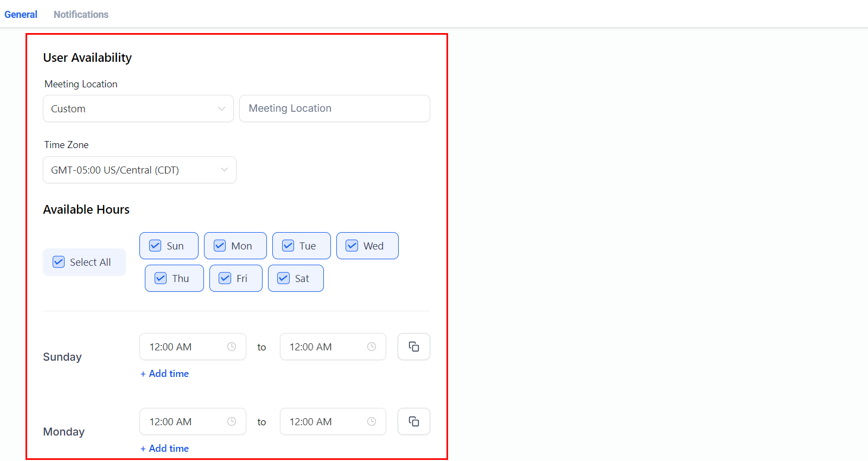Click clock icon in Sunday start time

(232, 347)
